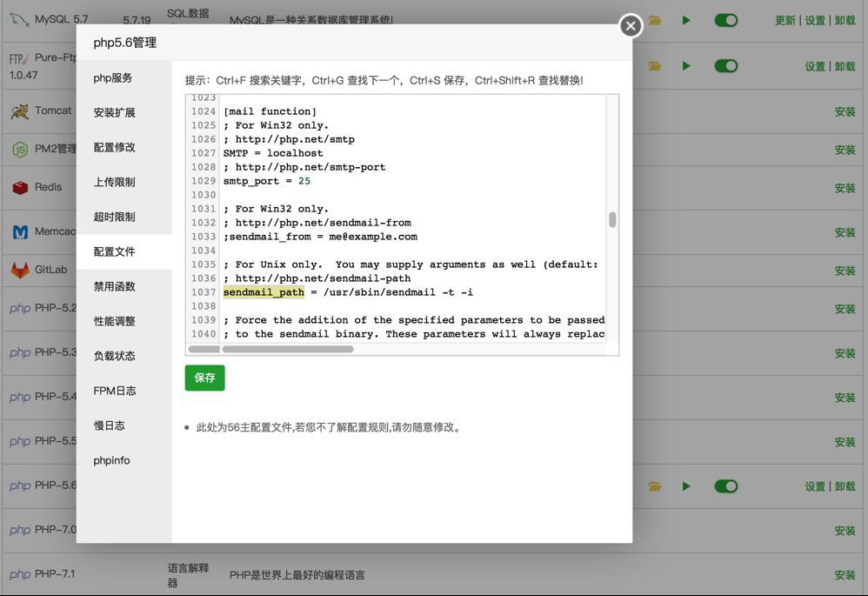Image resolution: width=868 pixels, height=596 pixels.
Task: Click the PHP-7.1 php icon
Action: (x=20, y=574)
